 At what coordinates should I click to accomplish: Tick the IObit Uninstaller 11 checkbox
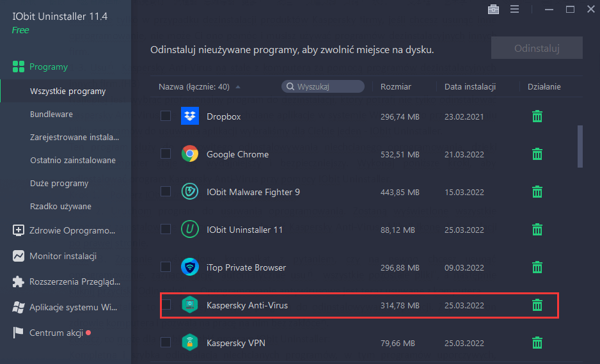click(166, 229)
